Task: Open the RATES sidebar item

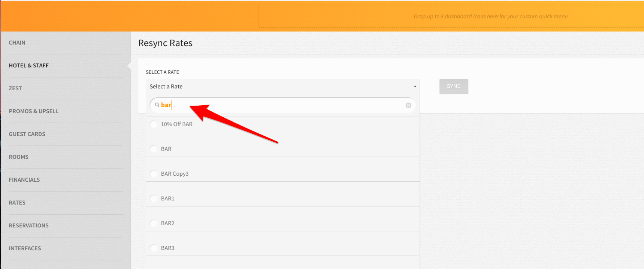Action: (17, 203)
